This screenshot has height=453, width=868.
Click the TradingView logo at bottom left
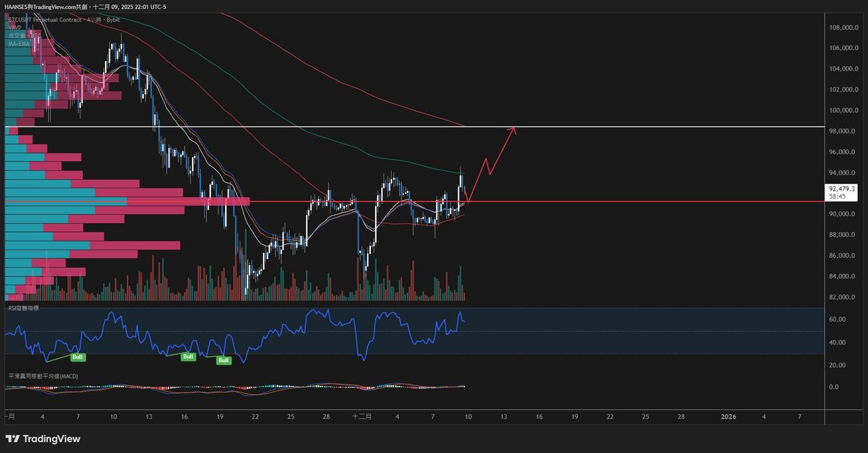point(43,439)
